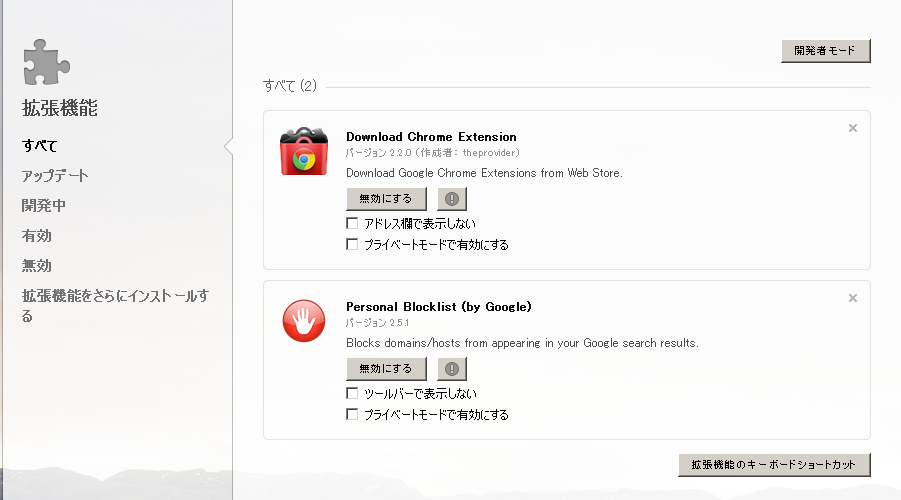Open 拡張機能のキーボードショートカット button
The height and width of the screenshot is (500, 901).
774,465
